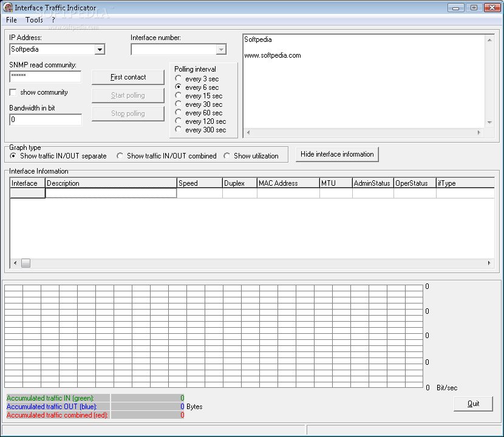Click the Accumulated traffic combined (red) label
Image resolution: width=504 pixels, height=437 pixels.
coord(57,415)
